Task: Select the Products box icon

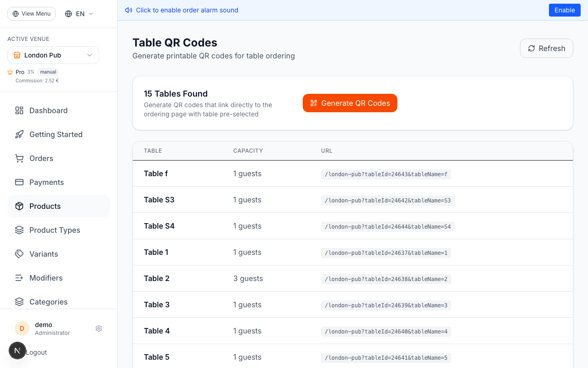Action: pos(19,206)
